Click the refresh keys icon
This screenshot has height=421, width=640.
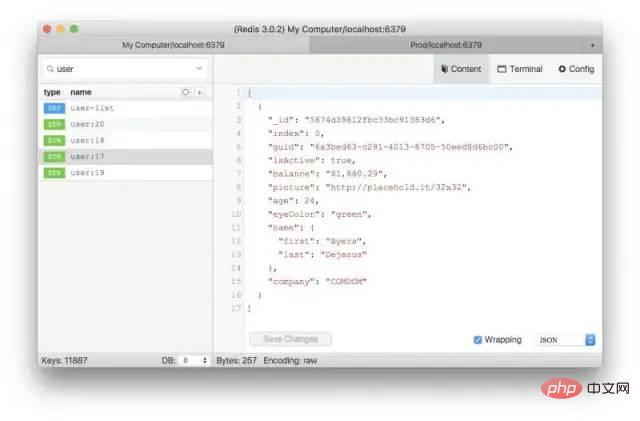[x=185, y=92]
